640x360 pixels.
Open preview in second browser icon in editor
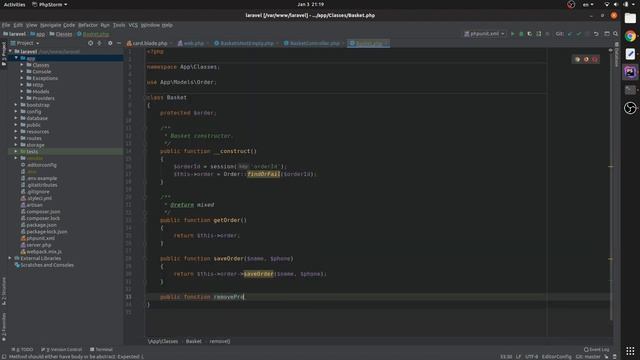pos(586,60)
